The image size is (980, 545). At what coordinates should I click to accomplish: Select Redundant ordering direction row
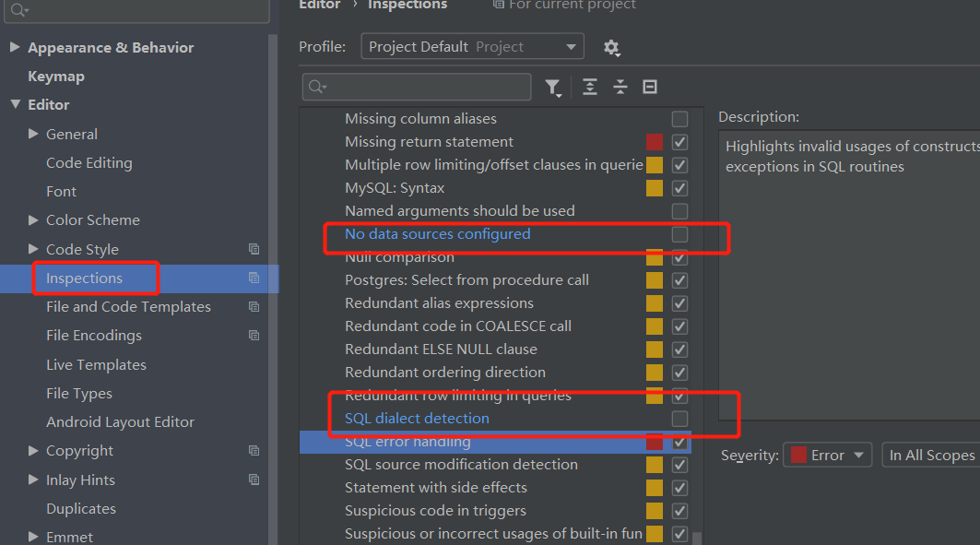[x=495, y=373]
